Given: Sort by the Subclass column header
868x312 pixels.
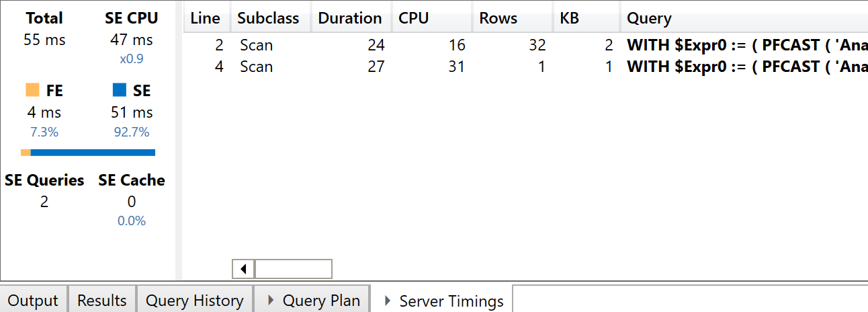Looking at the screenshot, I should (x=269, y=18).
